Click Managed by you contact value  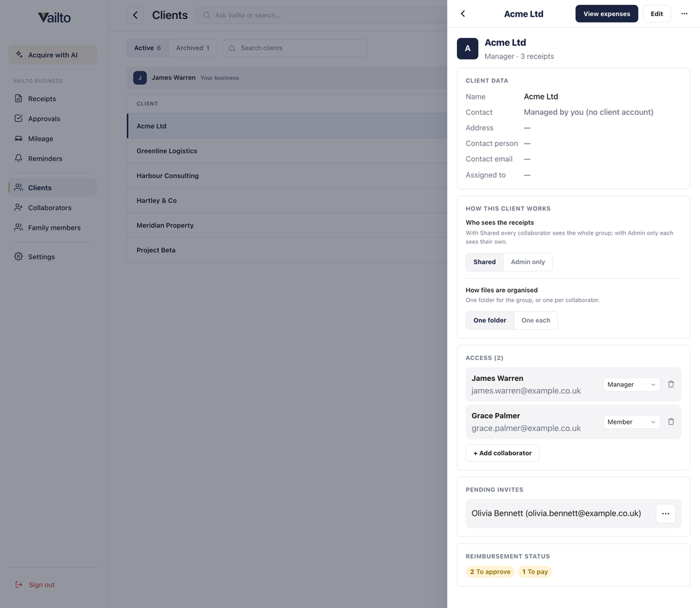589,112
